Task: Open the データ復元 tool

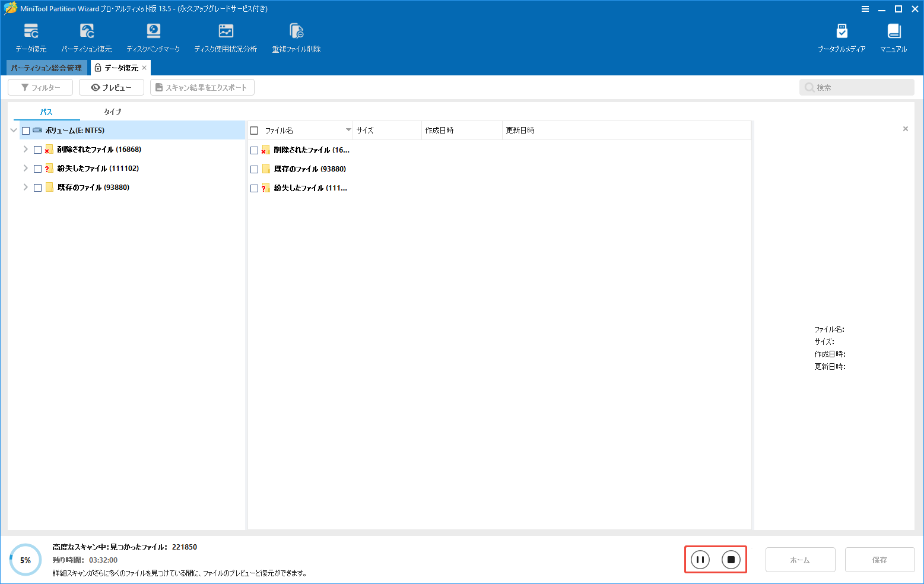Action: tap(31, 37)
